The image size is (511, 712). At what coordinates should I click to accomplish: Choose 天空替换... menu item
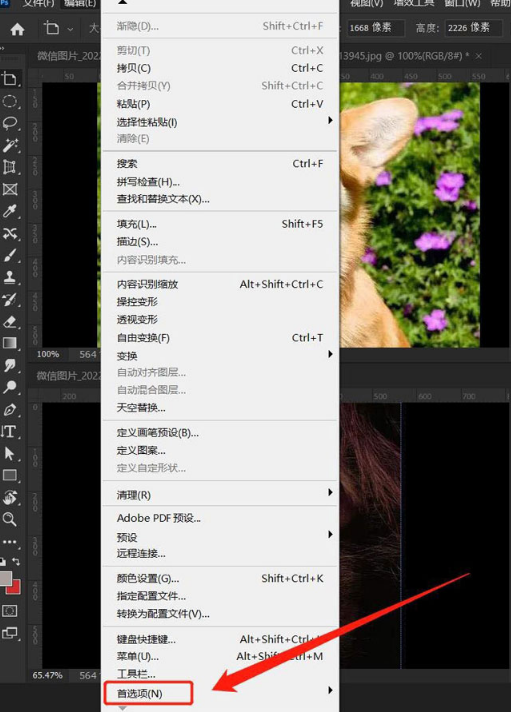coord(220,408)
